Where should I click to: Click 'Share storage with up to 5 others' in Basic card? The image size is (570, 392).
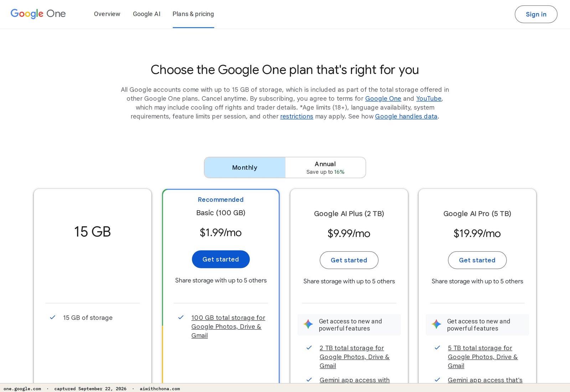point(221,280)
